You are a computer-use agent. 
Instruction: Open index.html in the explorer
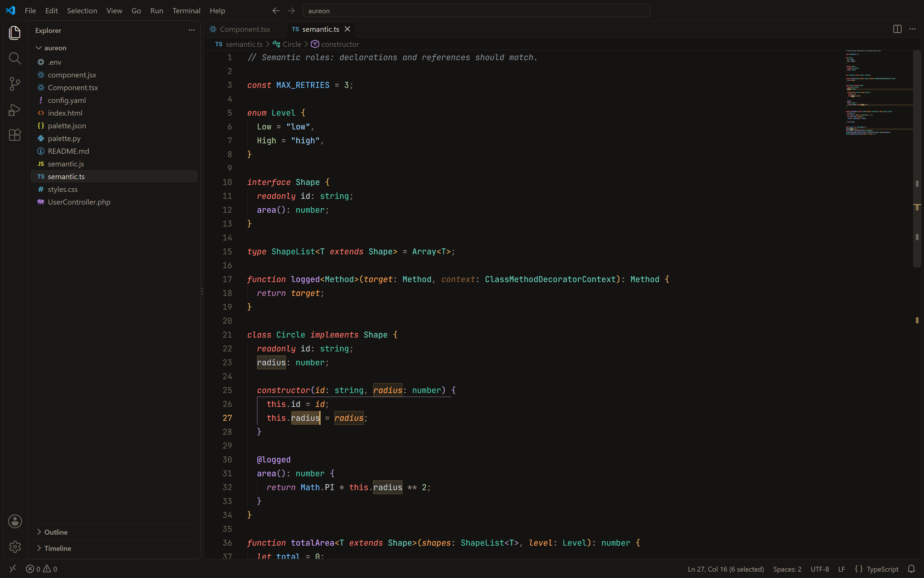(114, 113)
